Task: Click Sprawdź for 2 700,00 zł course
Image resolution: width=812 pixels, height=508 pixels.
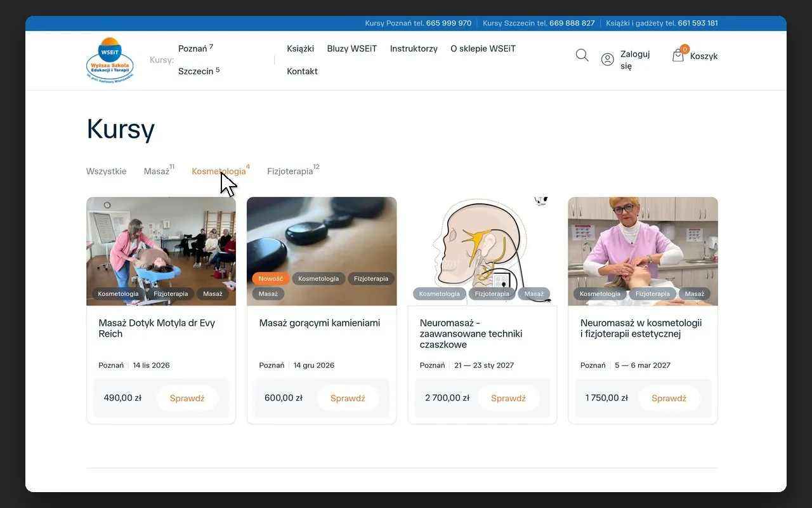Action: click(x=508, y=398)
